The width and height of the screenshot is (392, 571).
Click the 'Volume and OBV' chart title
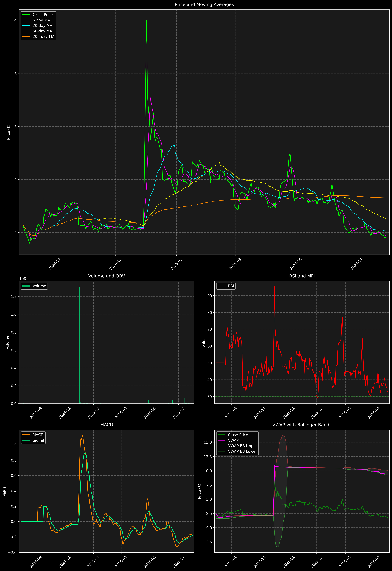(107, 276)
